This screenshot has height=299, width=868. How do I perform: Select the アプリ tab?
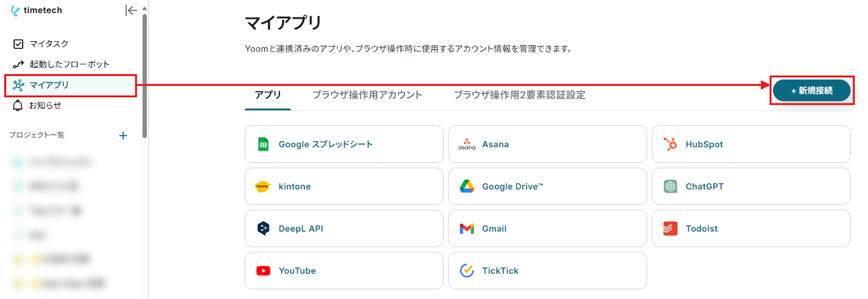(268, 95)
